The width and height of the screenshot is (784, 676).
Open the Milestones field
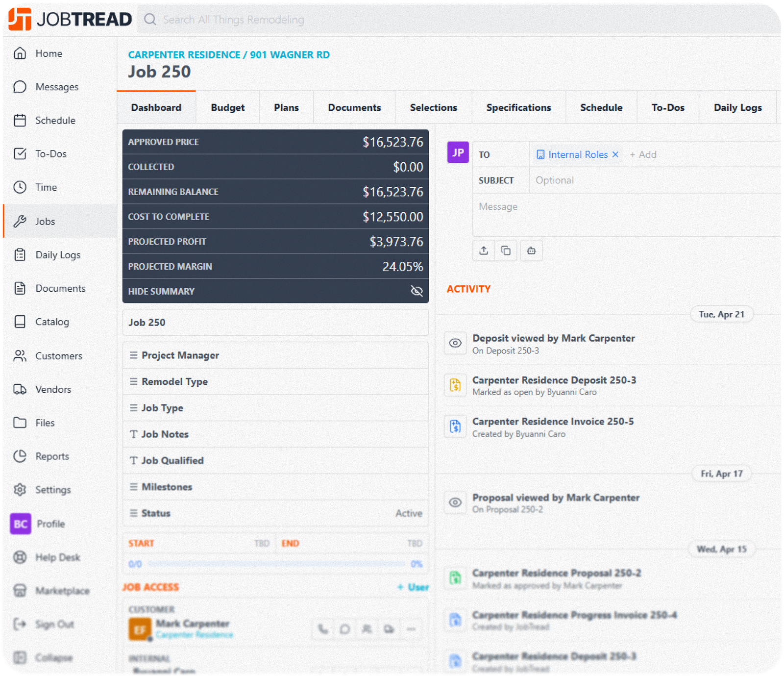coord(275,487)
